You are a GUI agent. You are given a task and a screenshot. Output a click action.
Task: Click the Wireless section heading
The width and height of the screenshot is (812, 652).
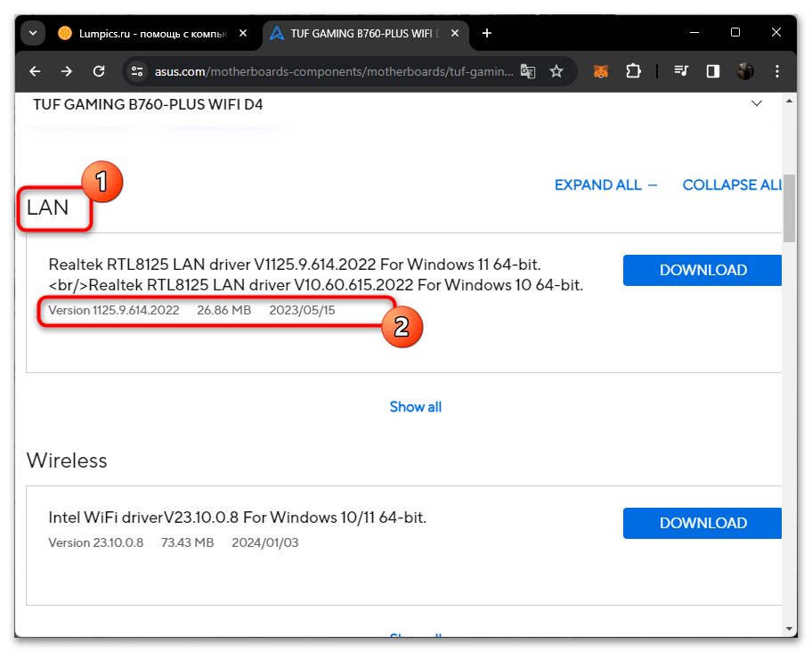pos(67,460)
